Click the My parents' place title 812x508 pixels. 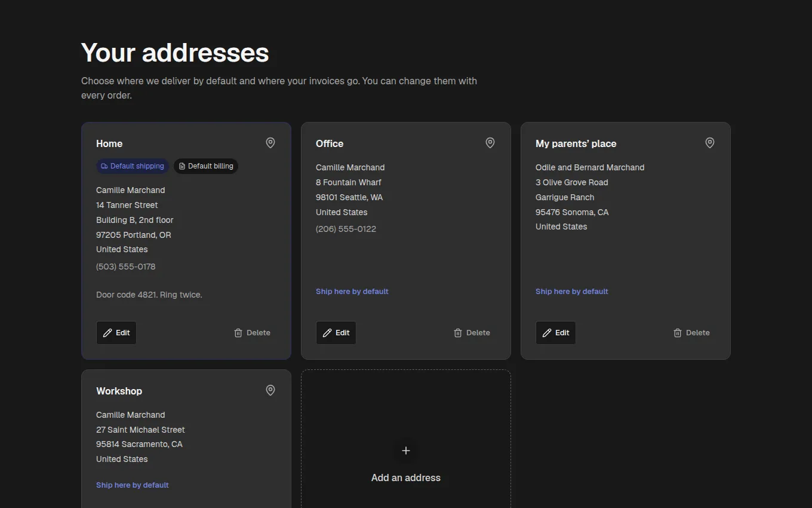click(576, 143)
